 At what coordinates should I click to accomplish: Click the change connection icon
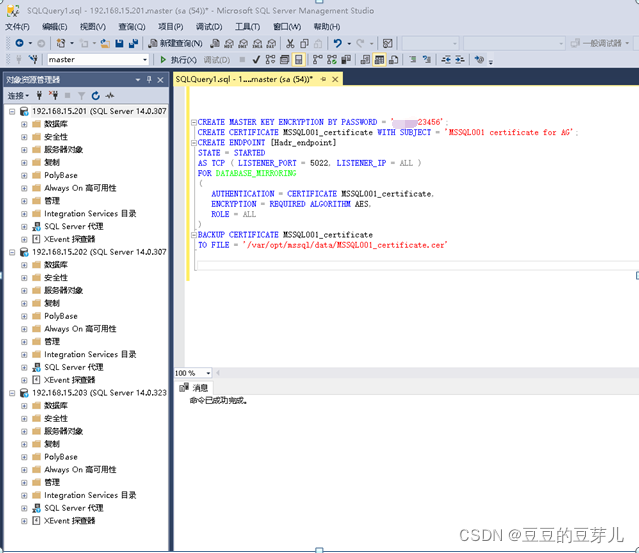tap(33, 59)
